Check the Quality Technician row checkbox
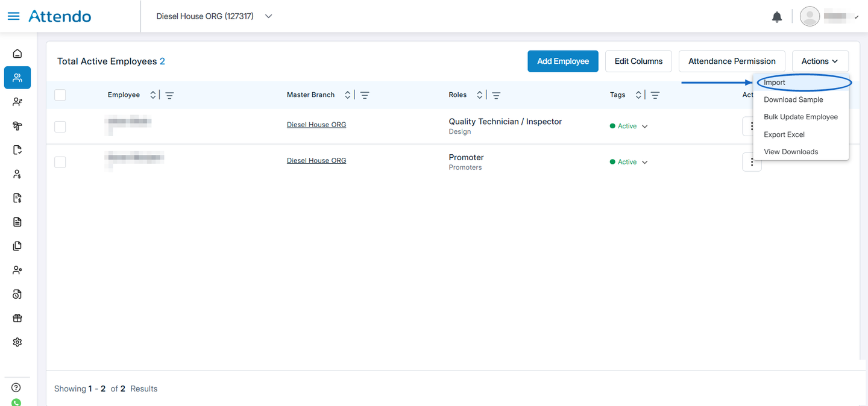This screenshot has height=406, width=868. pyautogui.click(x=60, y=126)
